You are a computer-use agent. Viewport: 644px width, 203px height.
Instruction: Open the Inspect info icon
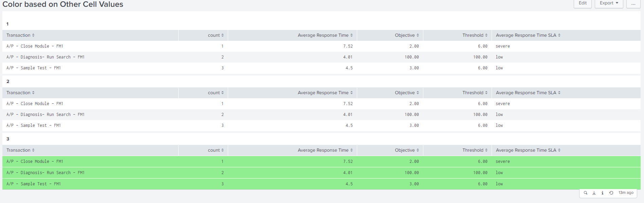tap(603, 193)
